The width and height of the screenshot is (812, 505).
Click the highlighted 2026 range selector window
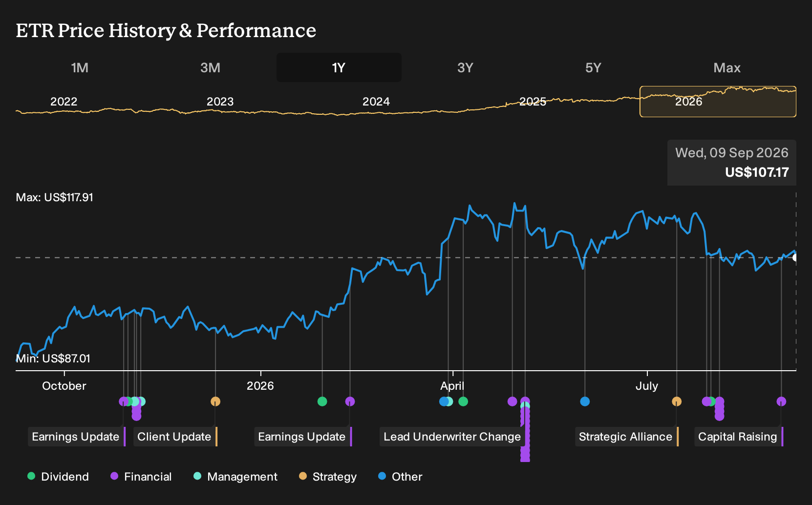[718, 102]
